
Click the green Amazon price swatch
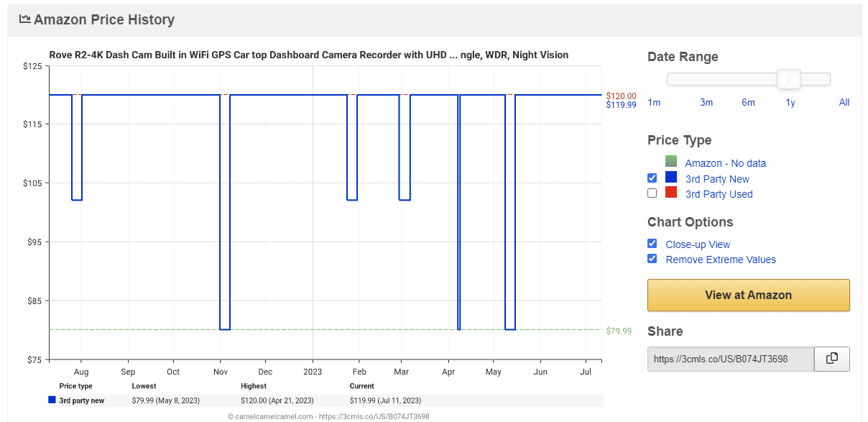(671, 162)
